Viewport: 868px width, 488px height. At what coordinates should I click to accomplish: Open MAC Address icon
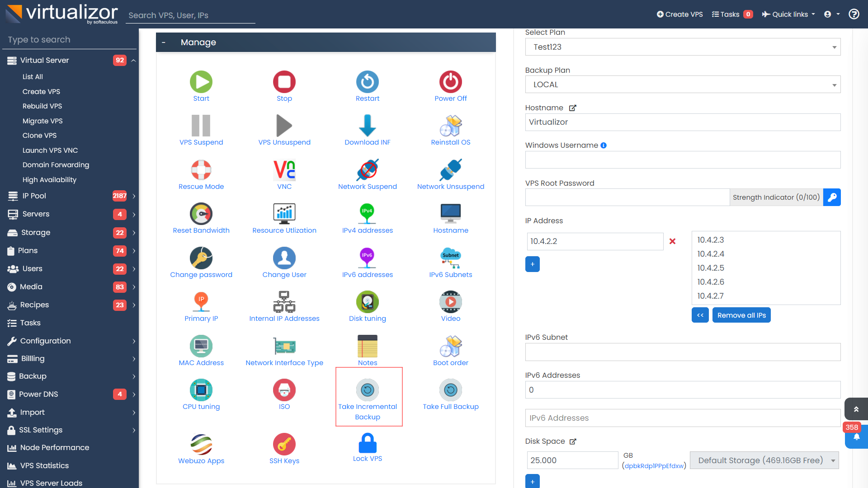(201, 346)
